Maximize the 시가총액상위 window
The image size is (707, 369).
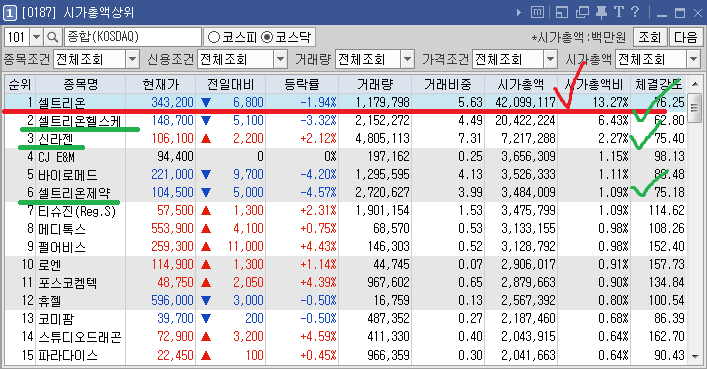[680, 13]
